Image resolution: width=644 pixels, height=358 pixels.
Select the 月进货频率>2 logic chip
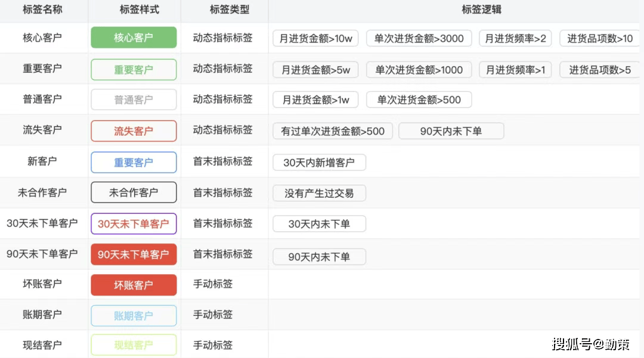tap(515, 39)
